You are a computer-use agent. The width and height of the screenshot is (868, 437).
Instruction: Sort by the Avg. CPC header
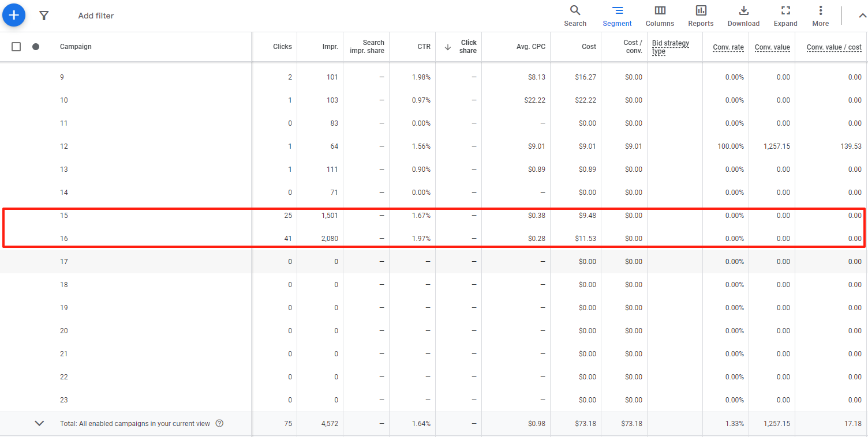[x=530, y=47]
